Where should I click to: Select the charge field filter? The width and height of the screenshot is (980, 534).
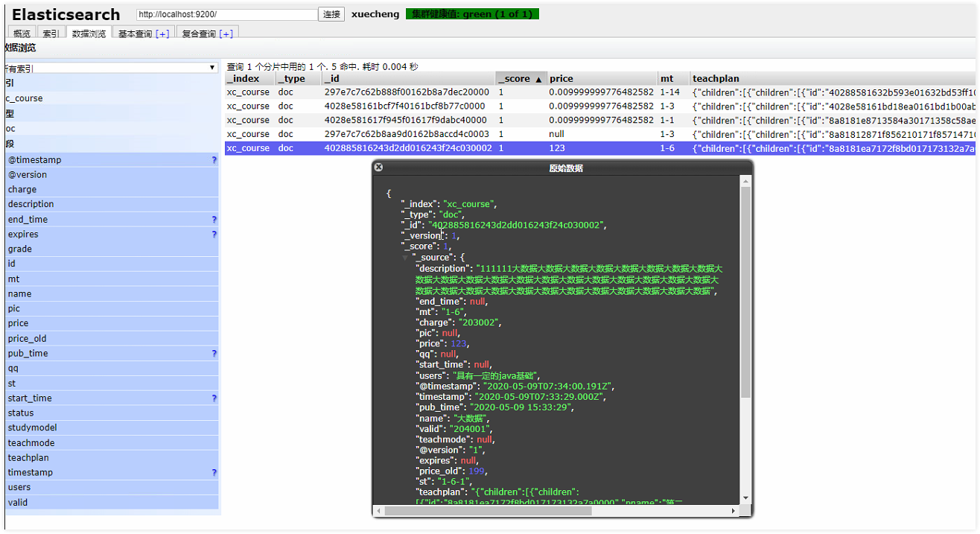pos(112,190)
